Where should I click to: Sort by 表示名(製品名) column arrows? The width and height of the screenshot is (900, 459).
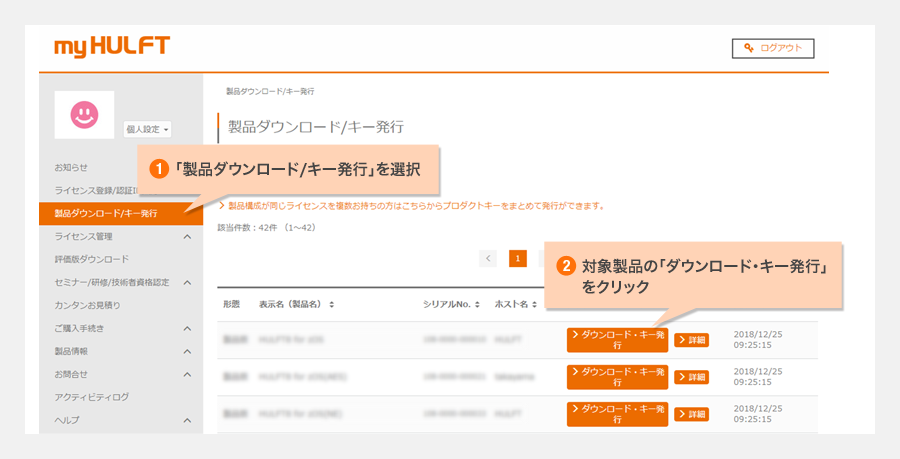pos(331,304)
